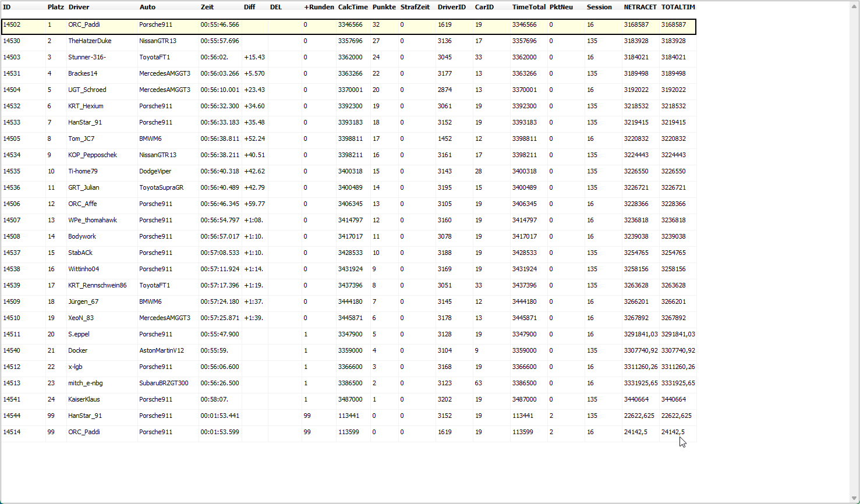Image resolution: width=860 pixels, height=504 pixels.
Task: Click the Session column header
Action: coord(599,7)
